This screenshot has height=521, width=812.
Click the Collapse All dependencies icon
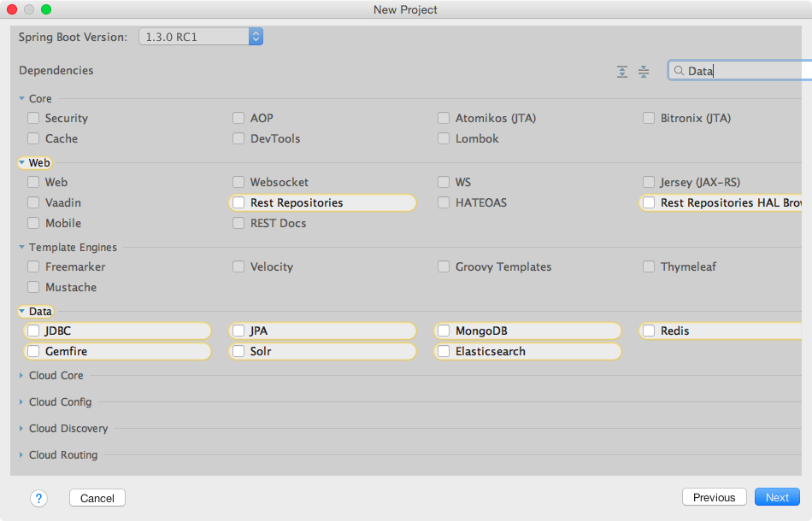pyautogui.click(x=643, y=72)
